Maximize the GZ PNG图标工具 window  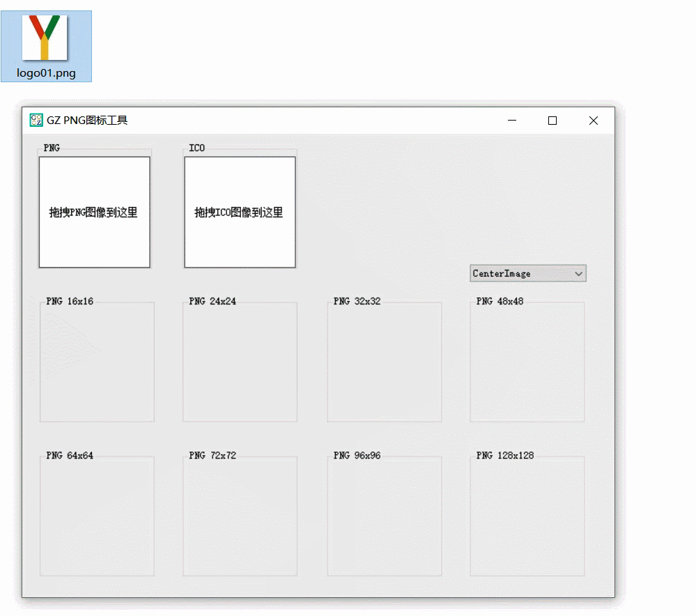point(552,121)
